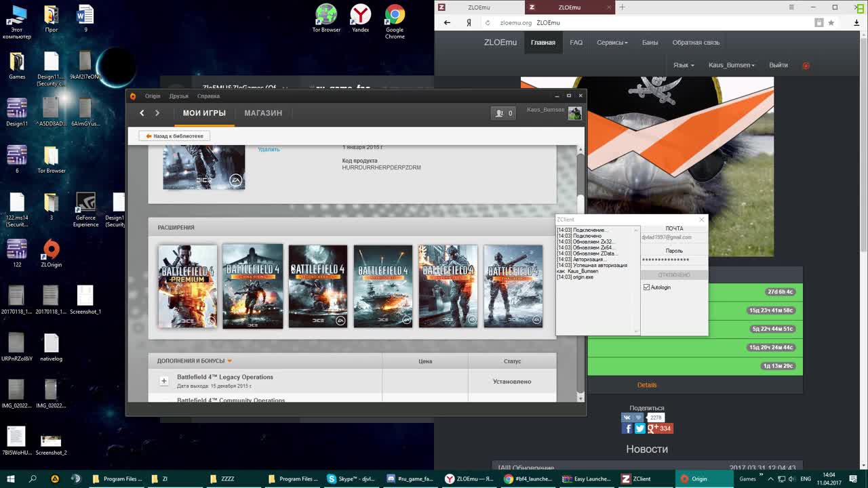The image size is (868, 488).
Task: Open Battlefield 4 Second Assault expansion
Action: coord(318,287)
